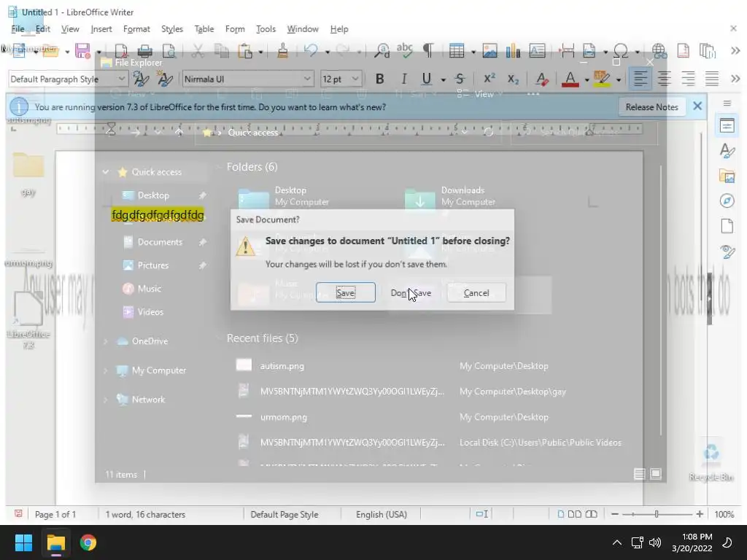Toggle Strikethrough formatting
747x560 pixels.
click(x=460, y=79)
